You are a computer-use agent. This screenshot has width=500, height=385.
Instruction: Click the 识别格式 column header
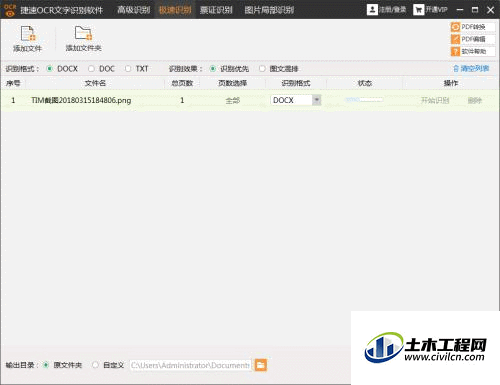tap(296, 83)
